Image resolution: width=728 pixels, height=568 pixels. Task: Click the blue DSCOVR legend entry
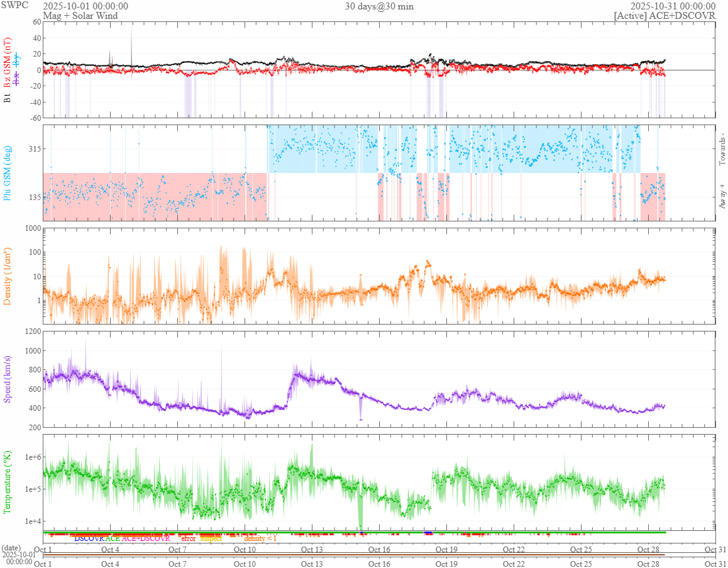coord(89,538)
